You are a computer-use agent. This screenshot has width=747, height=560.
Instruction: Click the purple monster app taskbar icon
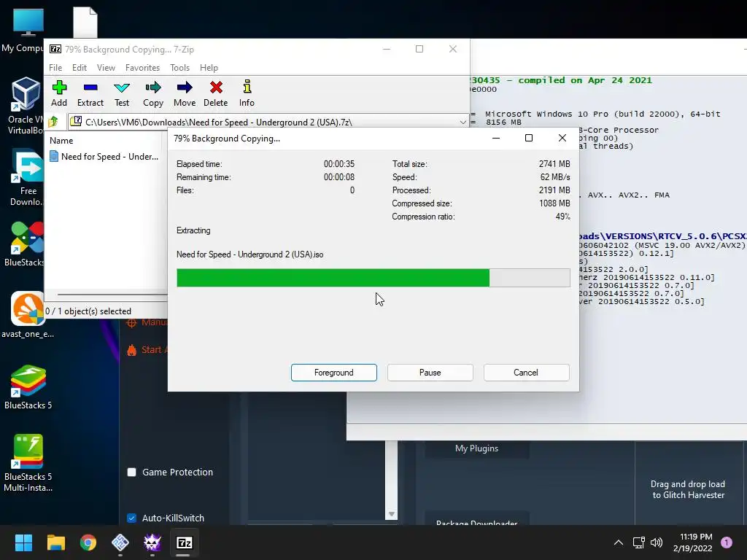point(152,542)
